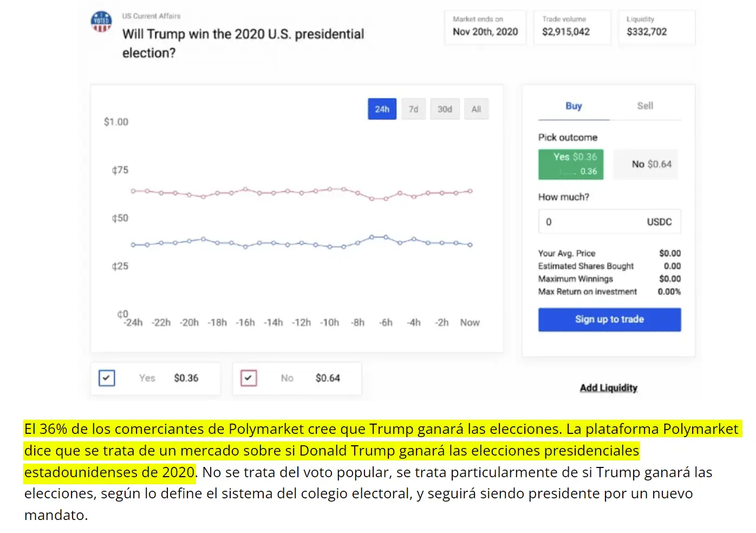Pick the No $0.64 outcome

point(646,164)
